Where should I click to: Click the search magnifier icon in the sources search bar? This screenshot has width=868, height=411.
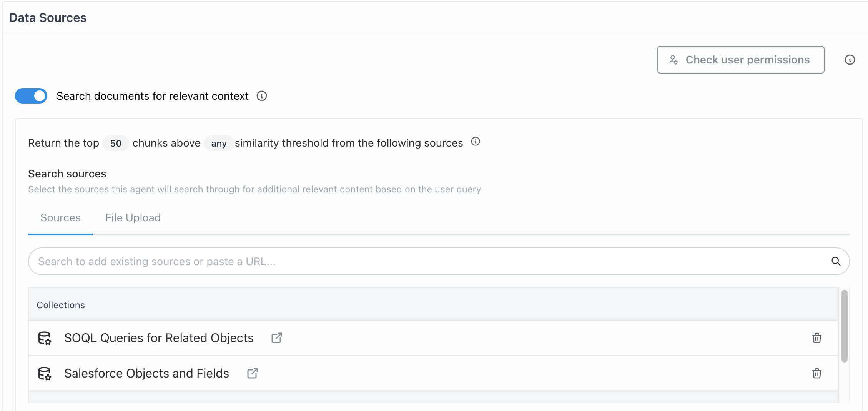pos(836,261)
